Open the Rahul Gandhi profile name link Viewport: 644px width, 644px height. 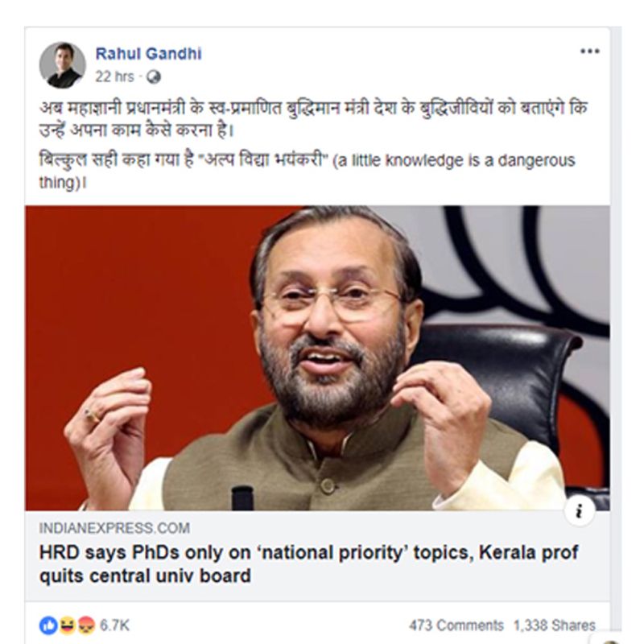148,54
